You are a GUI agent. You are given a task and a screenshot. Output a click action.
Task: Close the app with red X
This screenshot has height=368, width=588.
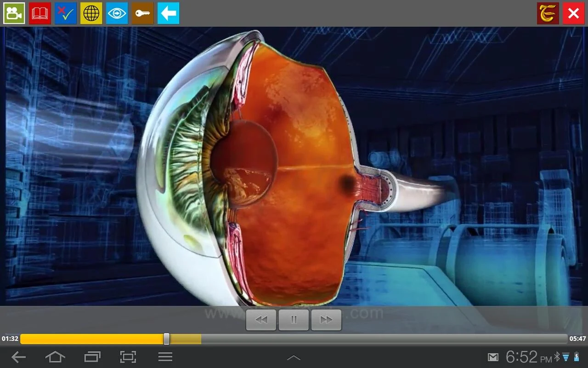574,13
